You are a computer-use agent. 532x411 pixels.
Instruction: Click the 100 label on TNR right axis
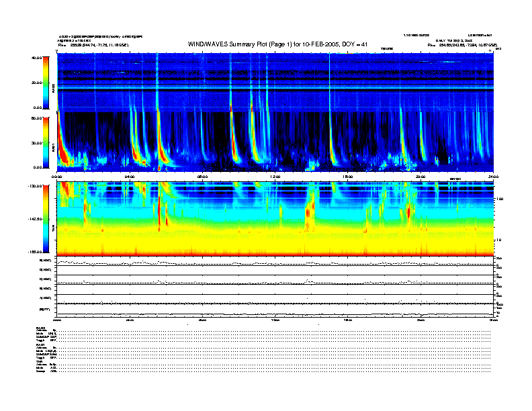(500, 199)
